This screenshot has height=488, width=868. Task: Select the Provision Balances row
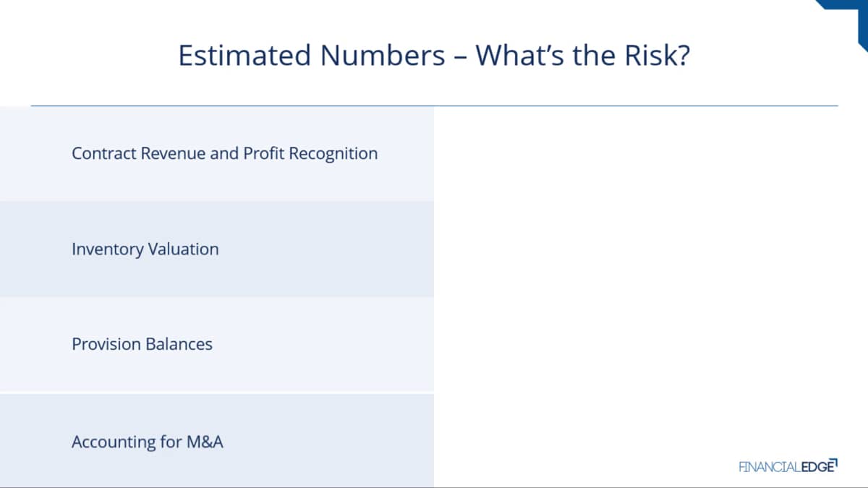[x=217, y=344]
